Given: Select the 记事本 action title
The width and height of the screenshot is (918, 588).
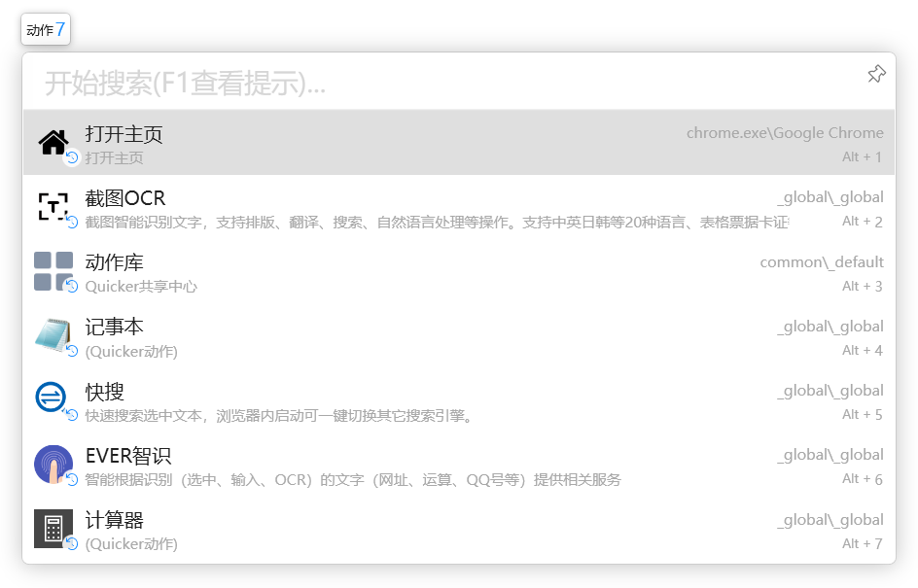Looking at the screenshot, I should (x=114, y=328).
